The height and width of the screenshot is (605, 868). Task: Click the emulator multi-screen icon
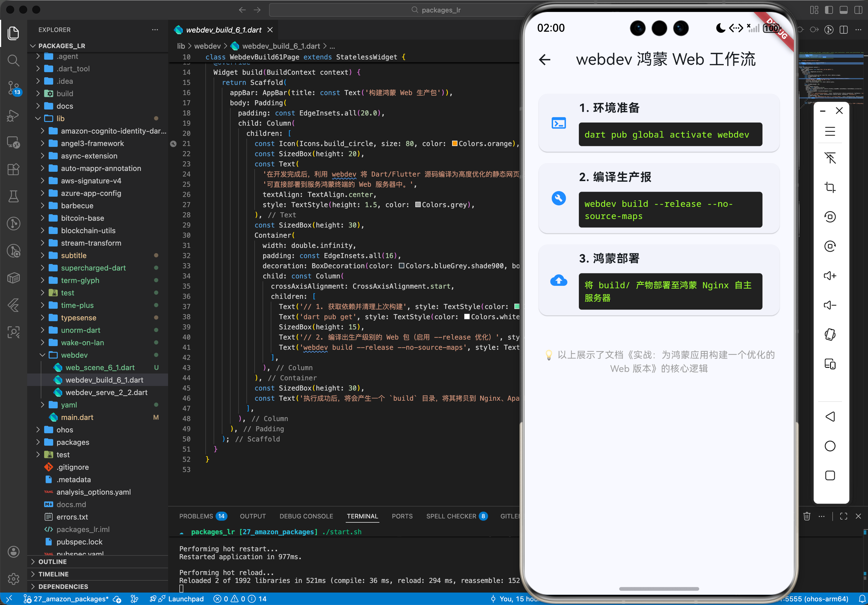830,364
